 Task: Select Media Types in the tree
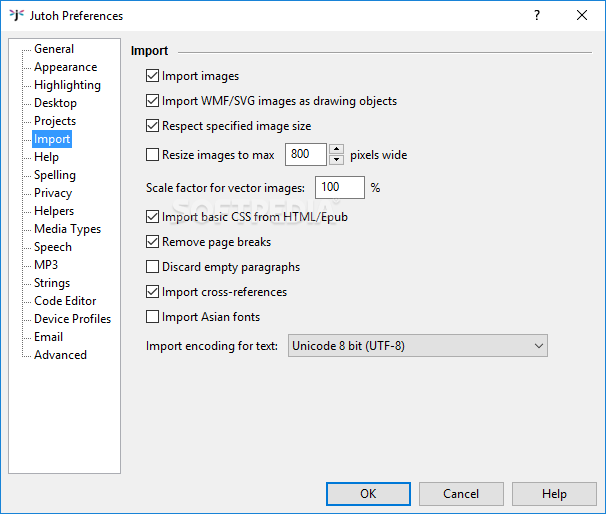pyautogui.click(x=67, y=229)
